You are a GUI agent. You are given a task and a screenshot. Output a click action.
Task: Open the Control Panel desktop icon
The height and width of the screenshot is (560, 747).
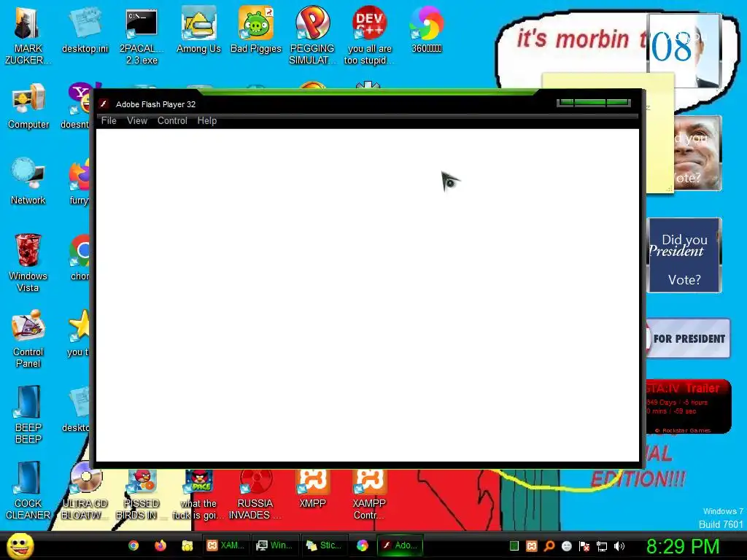pyautogui.click(x=28, y=339)
